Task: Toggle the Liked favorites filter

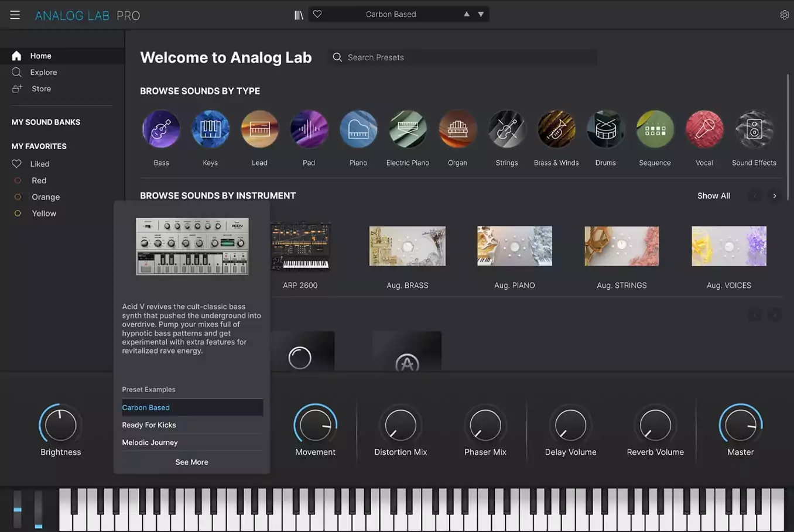Action: (x=39, y=164)
